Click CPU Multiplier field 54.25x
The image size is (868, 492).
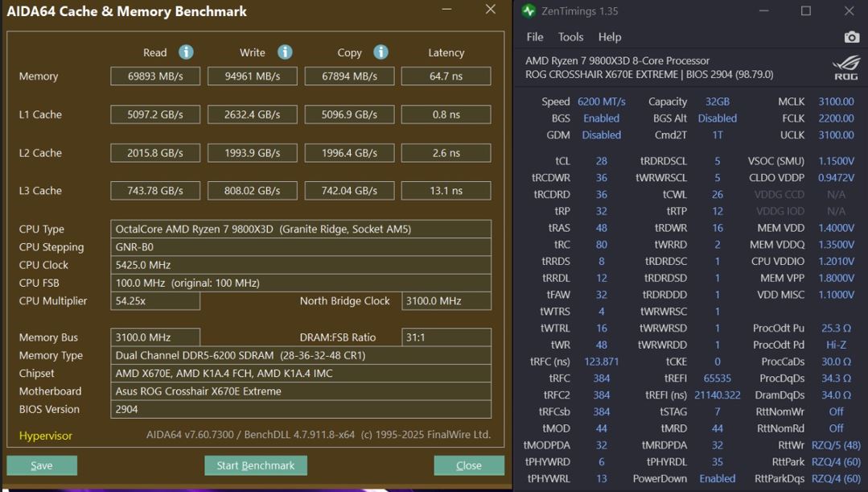[155, 301]
